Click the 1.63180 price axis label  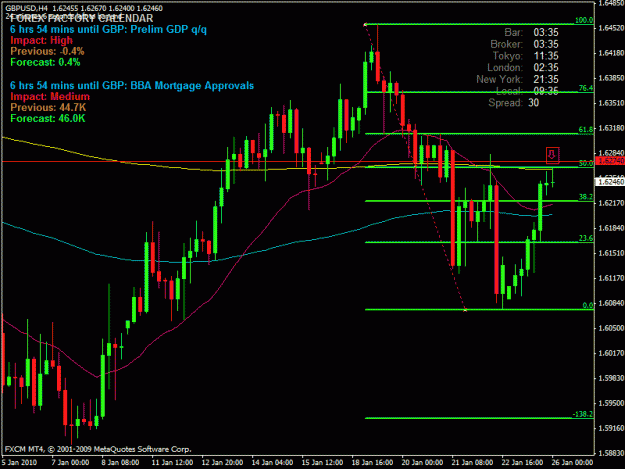pyautogui.click(x=611, y=128)
